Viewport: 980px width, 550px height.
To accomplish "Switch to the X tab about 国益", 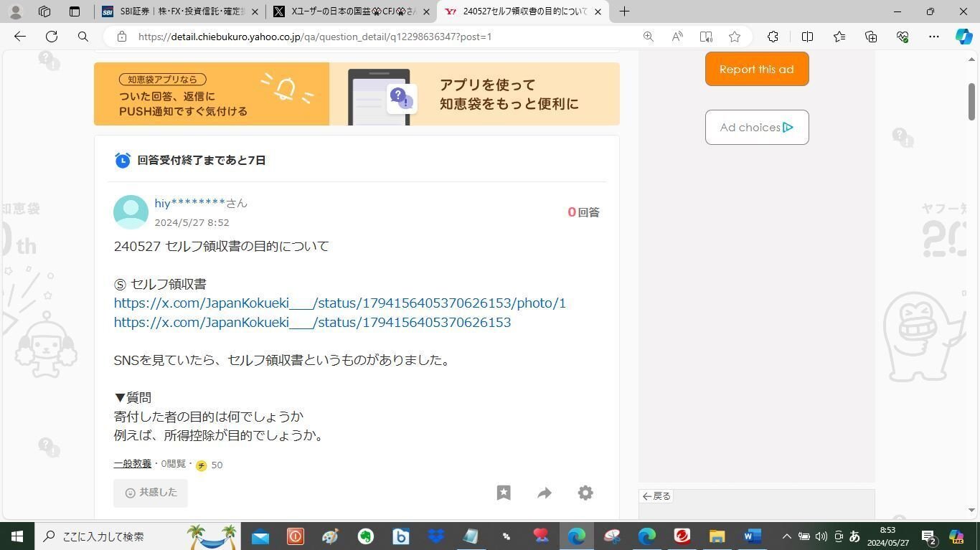I will [349, 11].
